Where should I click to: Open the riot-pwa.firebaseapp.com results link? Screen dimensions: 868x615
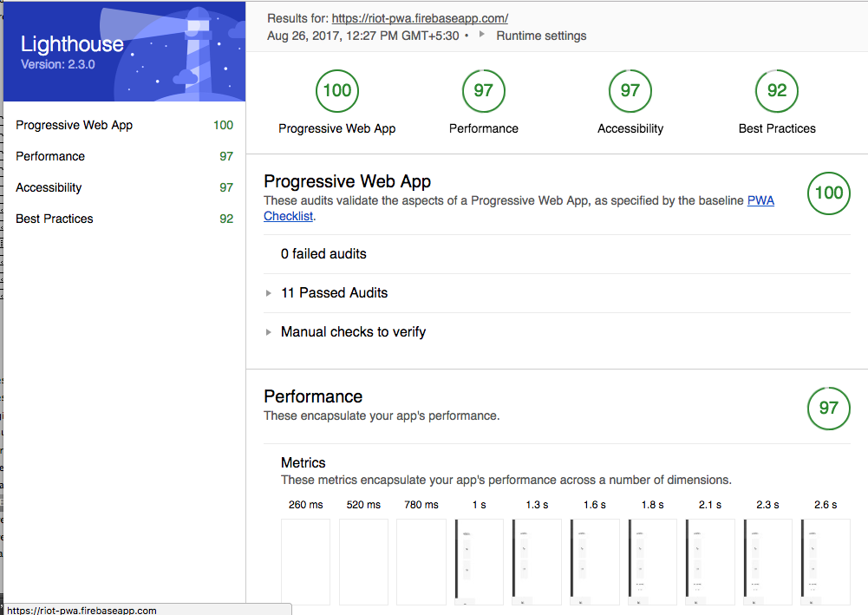pyautogui.click(x=420, y=18)
